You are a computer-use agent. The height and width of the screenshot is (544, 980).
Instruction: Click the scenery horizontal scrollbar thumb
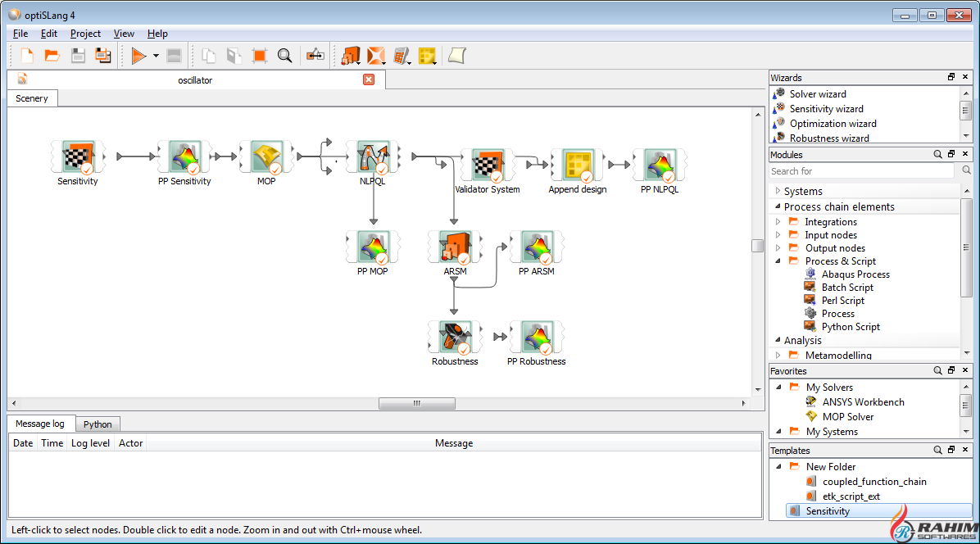pos(417,403)
